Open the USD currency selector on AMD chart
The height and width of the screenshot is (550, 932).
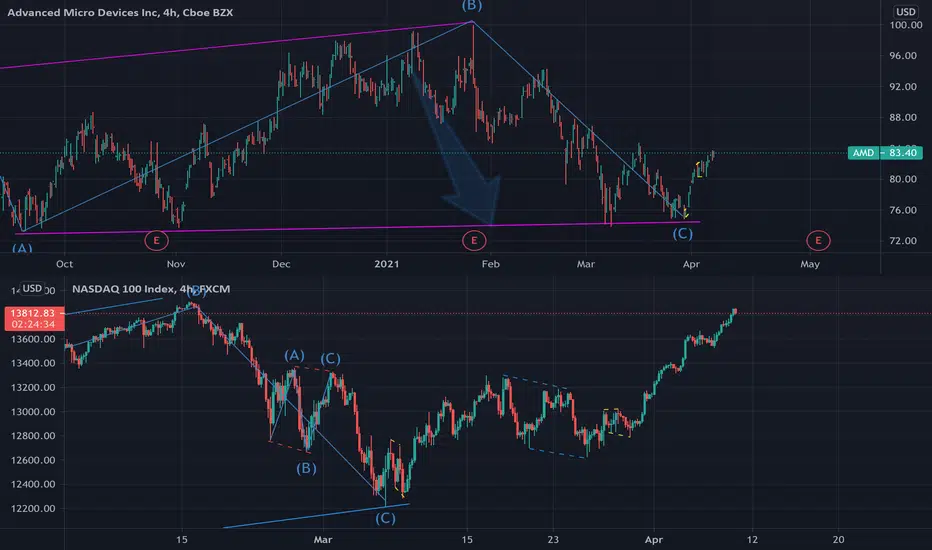(905, 12)
